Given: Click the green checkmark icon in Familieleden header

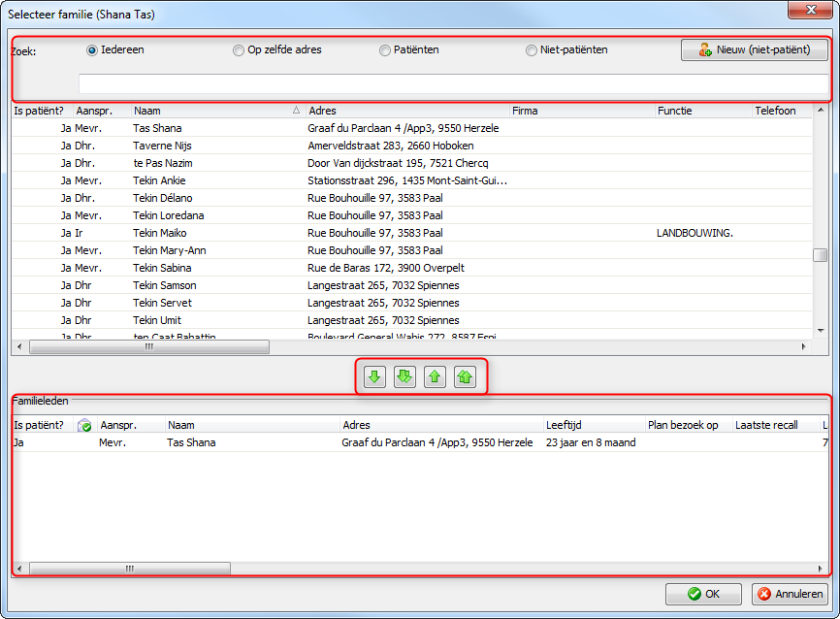Looking at the screenshot, I should point(83,424).
